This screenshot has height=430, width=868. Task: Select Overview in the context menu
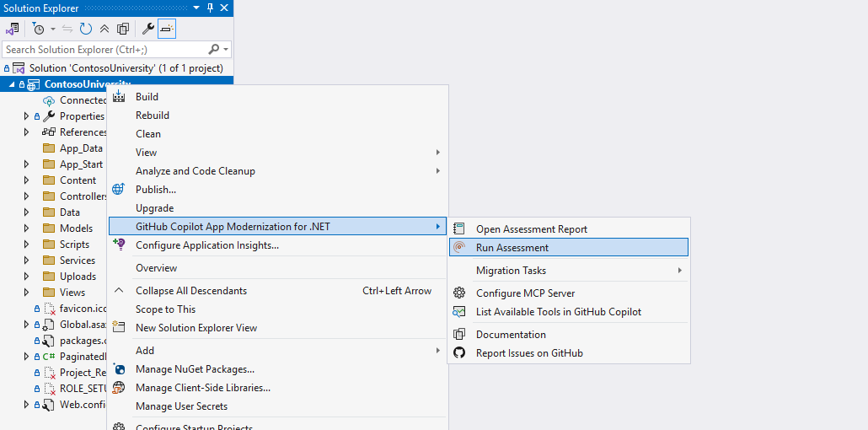point(276,268)
